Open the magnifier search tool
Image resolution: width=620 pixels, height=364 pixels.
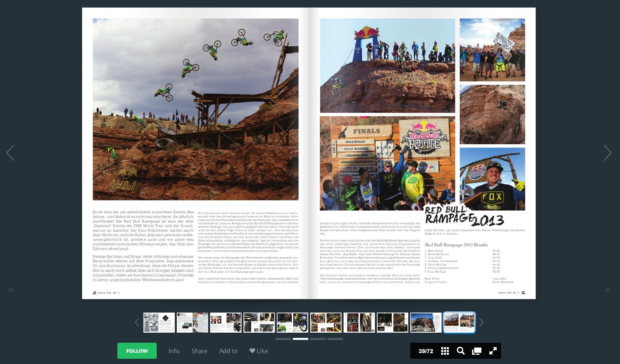461,351
